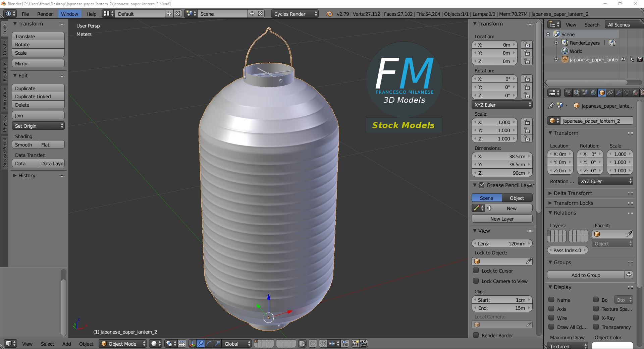Click the OpenGL render animation clapperboard icon
Screen dimensions: 644x349
(364, 344)
